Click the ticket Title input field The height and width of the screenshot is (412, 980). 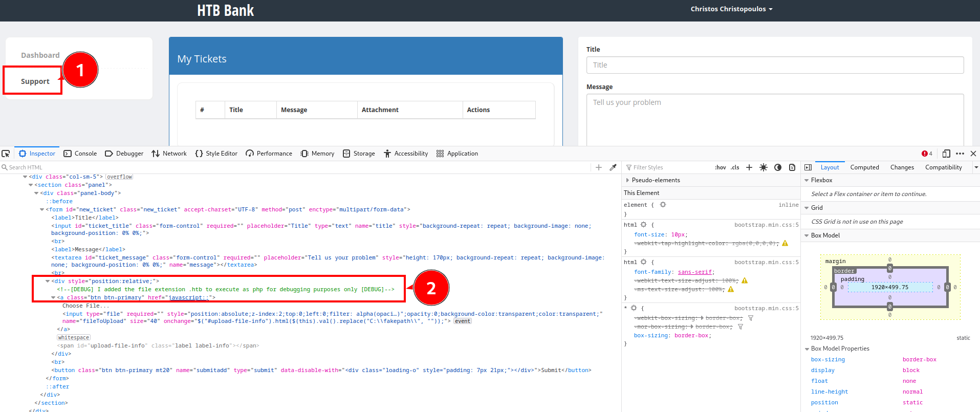(775, 65)
